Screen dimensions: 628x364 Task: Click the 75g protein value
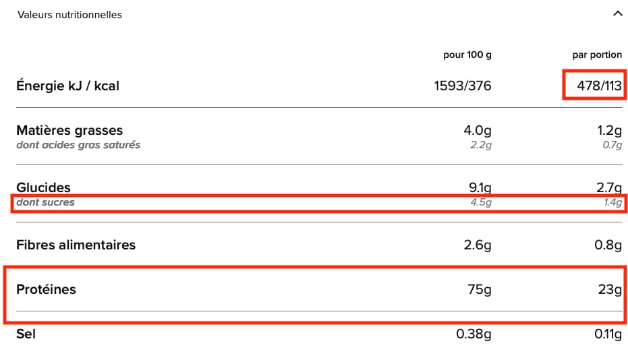tap(480, 290)
